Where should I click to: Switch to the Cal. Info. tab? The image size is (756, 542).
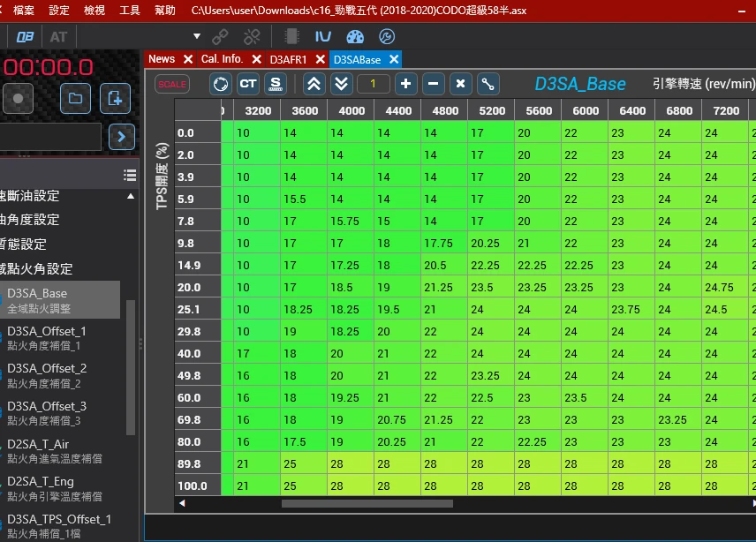tap(222, 59)
